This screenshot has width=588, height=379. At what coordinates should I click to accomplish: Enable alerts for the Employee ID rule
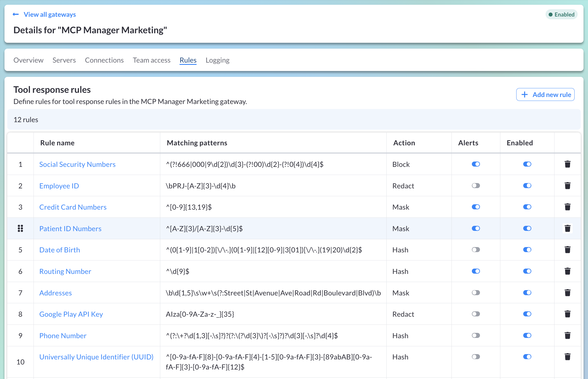point(475,186)
